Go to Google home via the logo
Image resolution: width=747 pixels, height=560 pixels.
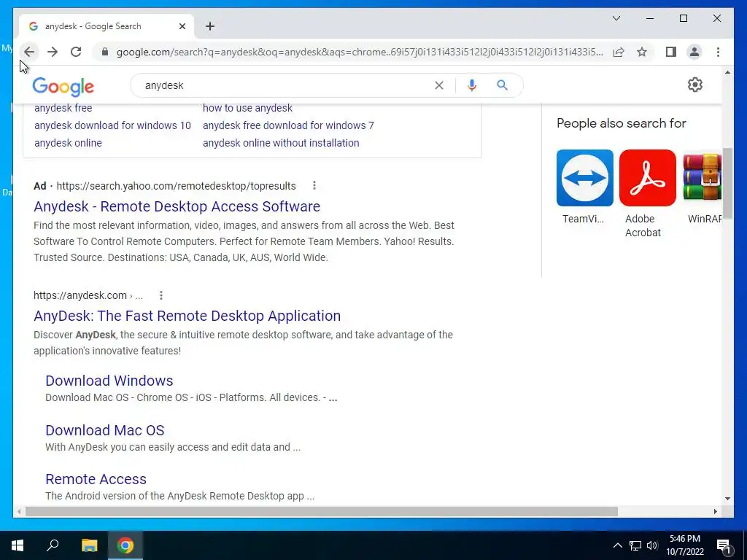(63, 86)
